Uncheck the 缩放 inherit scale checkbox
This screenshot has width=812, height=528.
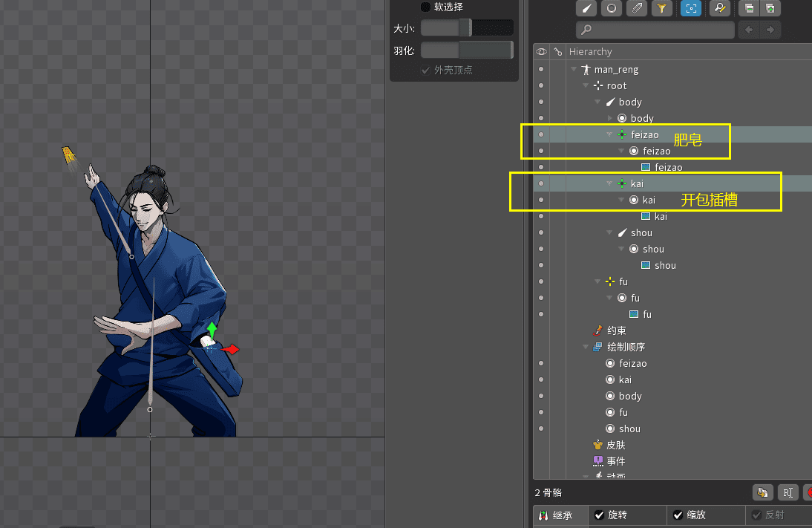678,515
